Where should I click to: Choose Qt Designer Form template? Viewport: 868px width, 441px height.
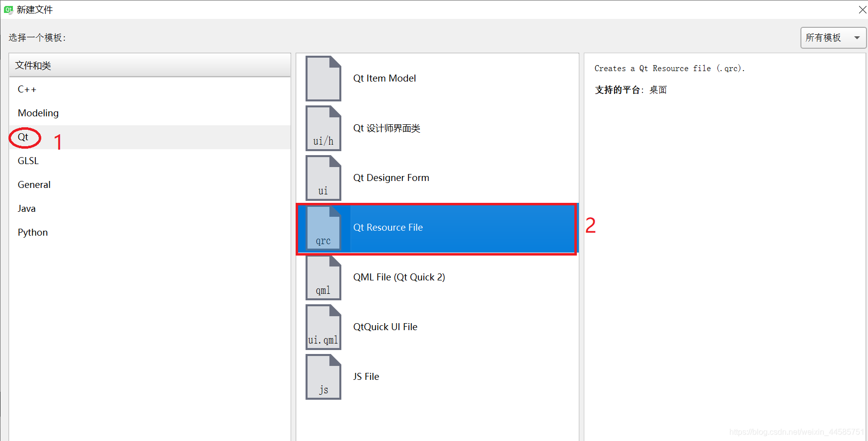437,178
